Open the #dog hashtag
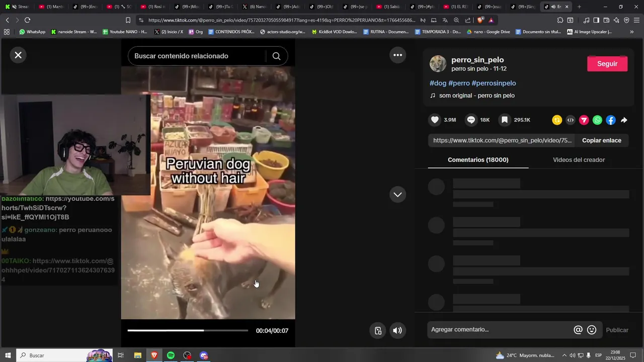644x362 pixels. pyautogui.click(x=438, y=83)
